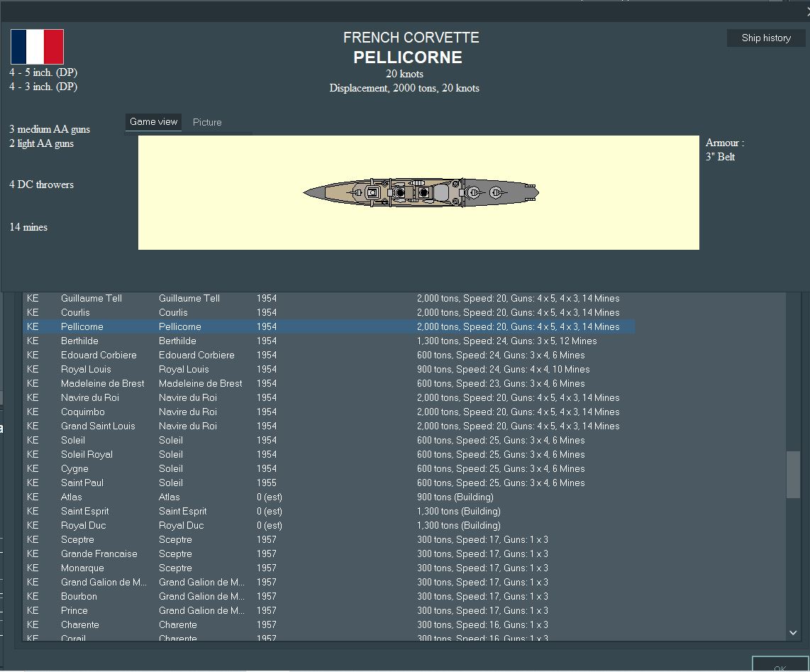This screenshot has height=672, width=810.
Task: Click the French flag icon
Action: click(37, 47)
